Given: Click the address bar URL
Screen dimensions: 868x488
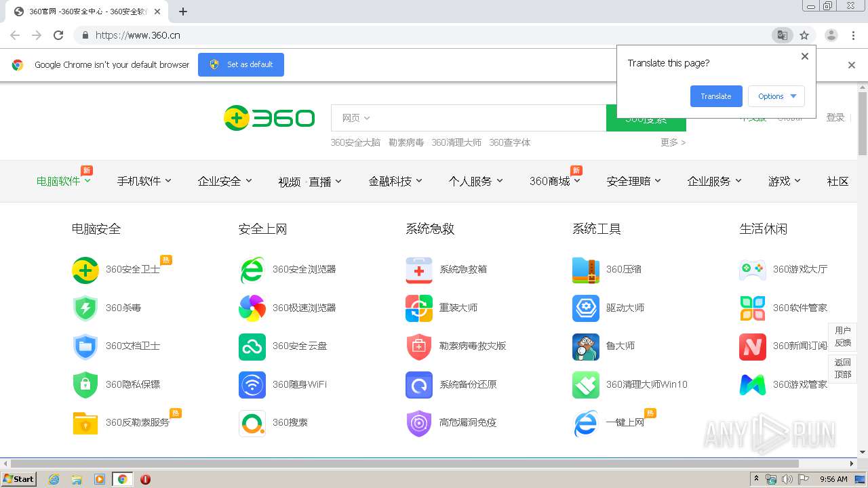Looking at the screenshot, I should 138,35.
